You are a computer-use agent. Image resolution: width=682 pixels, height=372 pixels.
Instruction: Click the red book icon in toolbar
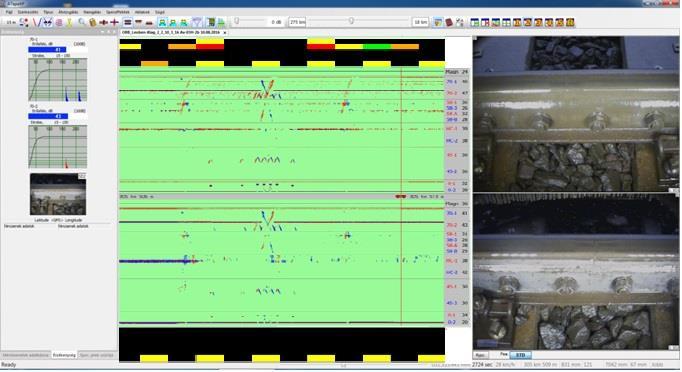(449, 22)
